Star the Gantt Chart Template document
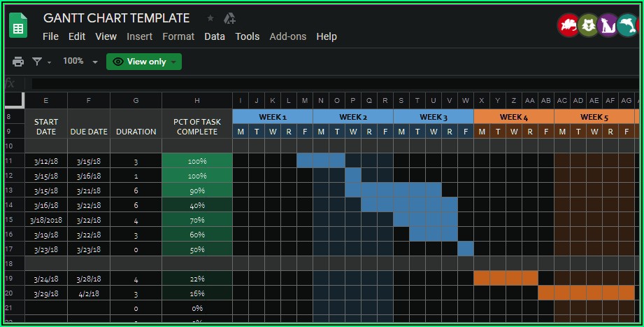 (x=210, y=18)
